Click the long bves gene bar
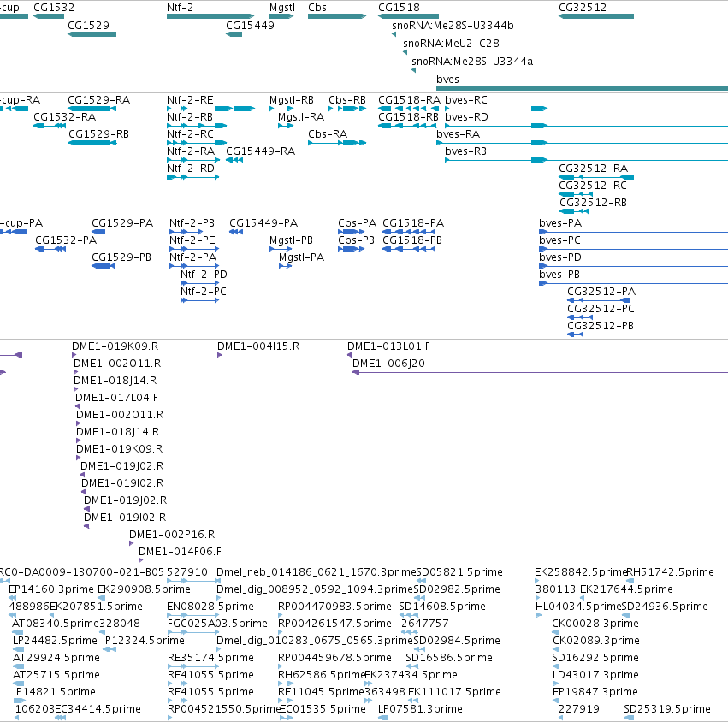This screenshot has height=722, width=728. tap(583, 88)
